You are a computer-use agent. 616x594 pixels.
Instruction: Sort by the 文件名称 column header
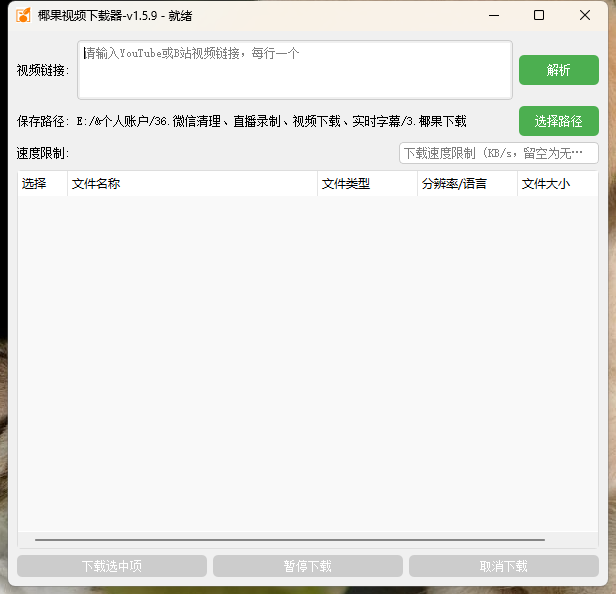pos(192,184)
